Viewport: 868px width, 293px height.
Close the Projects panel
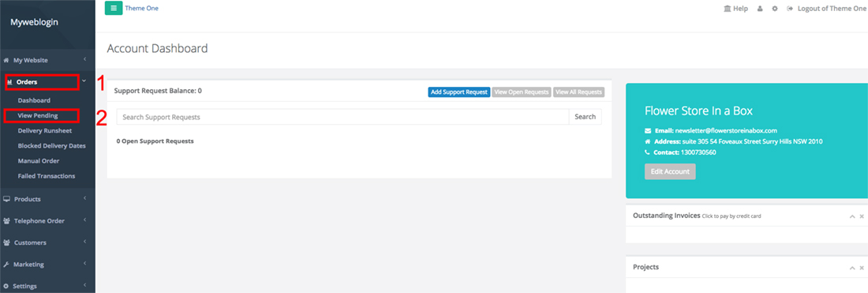(862, 268)
